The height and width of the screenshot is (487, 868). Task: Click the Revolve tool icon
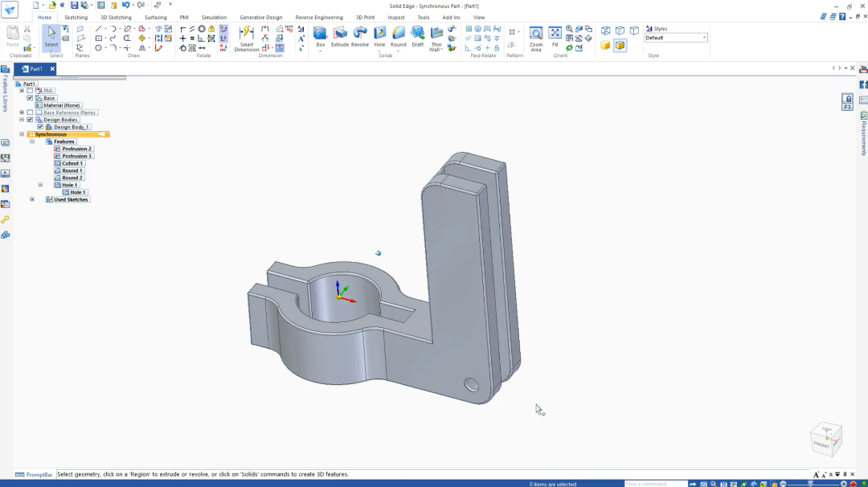click(x=360, y=36)
